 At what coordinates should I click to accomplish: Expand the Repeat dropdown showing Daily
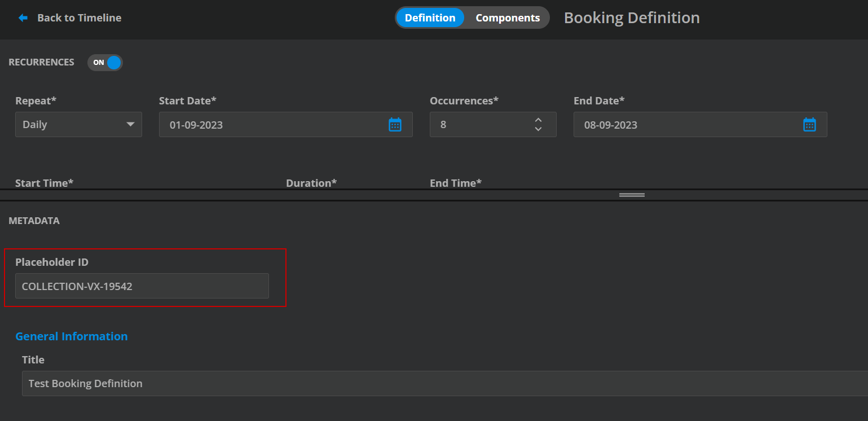coord(78,125)
